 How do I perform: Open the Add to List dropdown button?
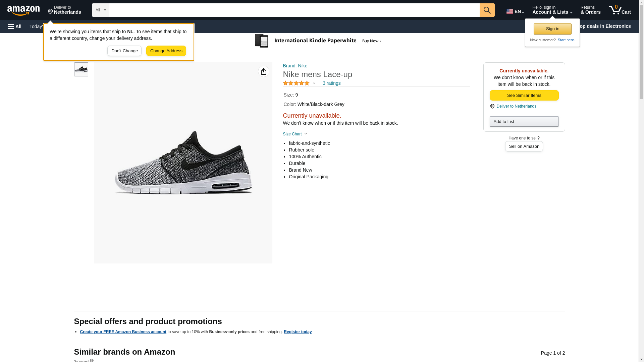coord(524,121)
